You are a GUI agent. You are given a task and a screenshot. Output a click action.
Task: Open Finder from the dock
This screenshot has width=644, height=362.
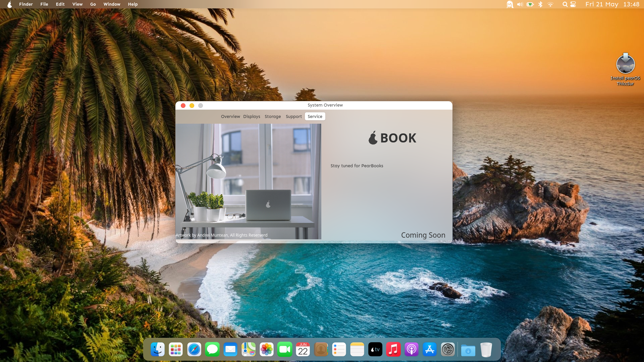tap(158, 350)
